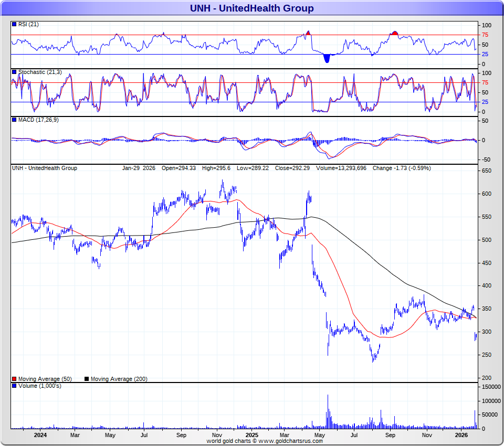Click the 550 price axis label
The height and width of the screenshot is (446, 504).
487,217
